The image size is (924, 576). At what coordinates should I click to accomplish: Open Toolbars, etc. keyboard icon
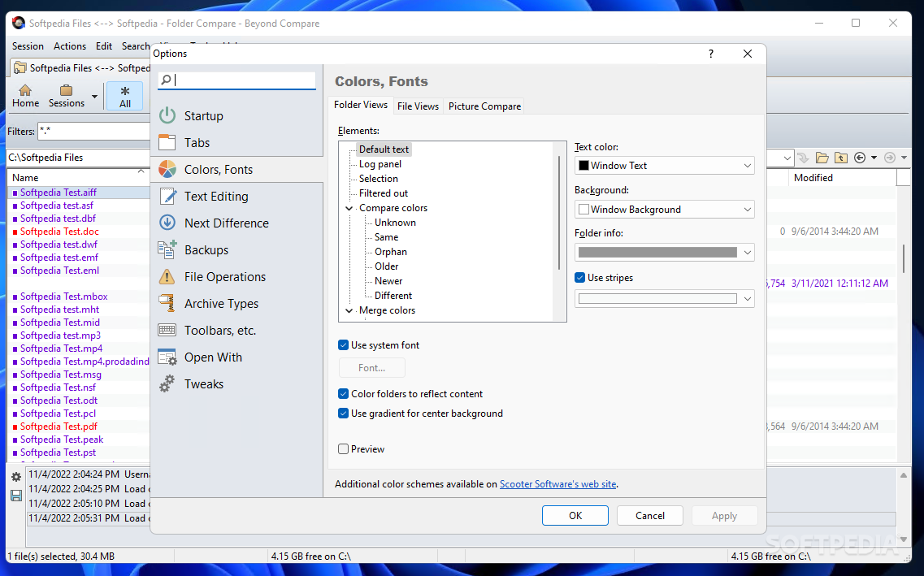[167, 331]
